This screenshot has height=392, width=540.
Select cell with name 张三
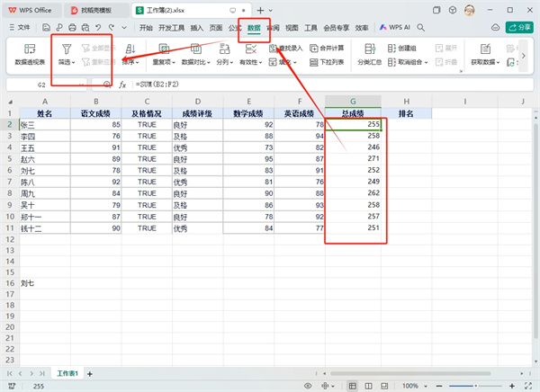tap(45, 125)
